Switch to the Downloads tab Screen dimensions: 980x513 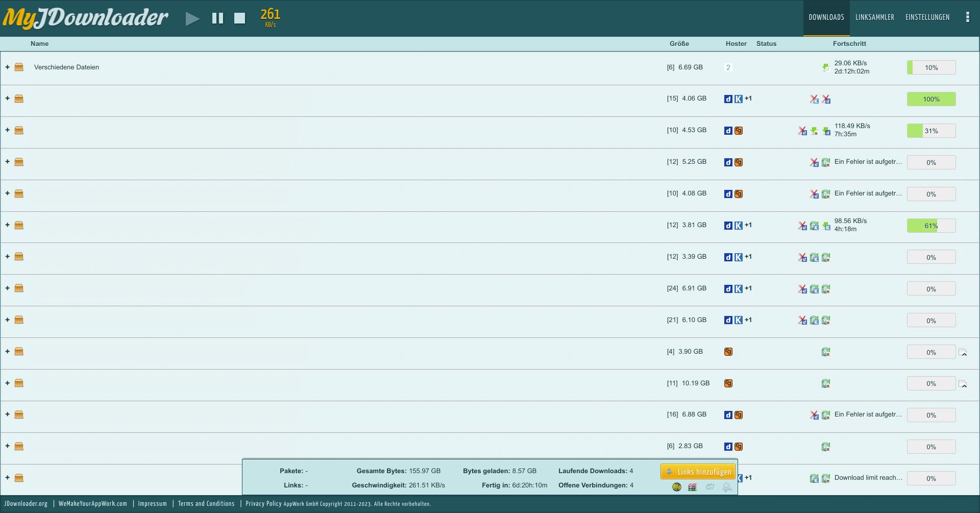pyautogui.click(x=826, y=17)
